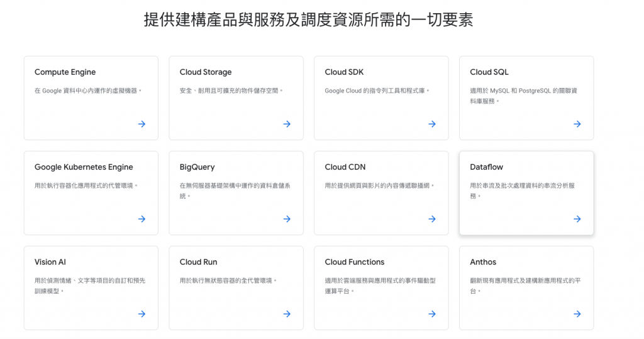644x339 pixels.
Task: Open the Compute Engine title link
Action: coord(65,72)
